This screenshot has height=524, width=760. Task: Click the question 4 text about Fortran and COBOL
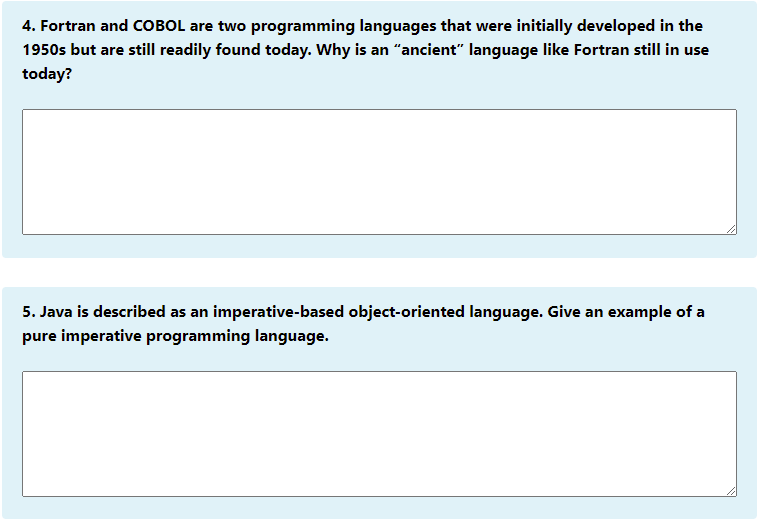point(365,49)
